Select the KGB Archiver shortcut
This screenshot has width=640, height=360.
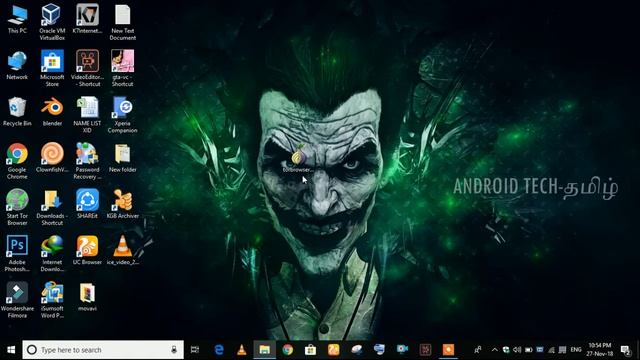click(x=122, y=204)
